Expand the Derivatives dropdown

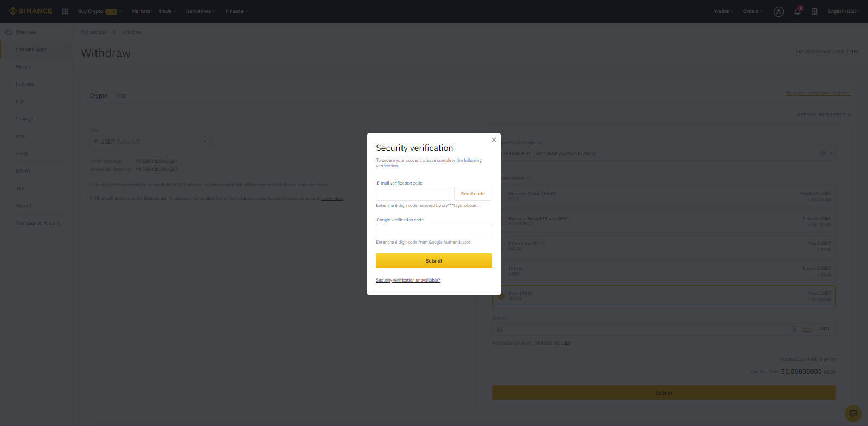click(x=201, y=11)
